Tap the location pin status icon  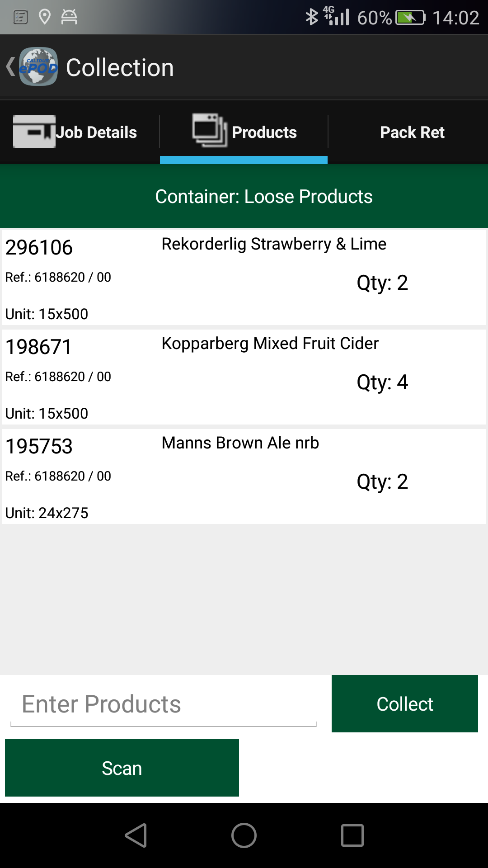click(44, 17)
